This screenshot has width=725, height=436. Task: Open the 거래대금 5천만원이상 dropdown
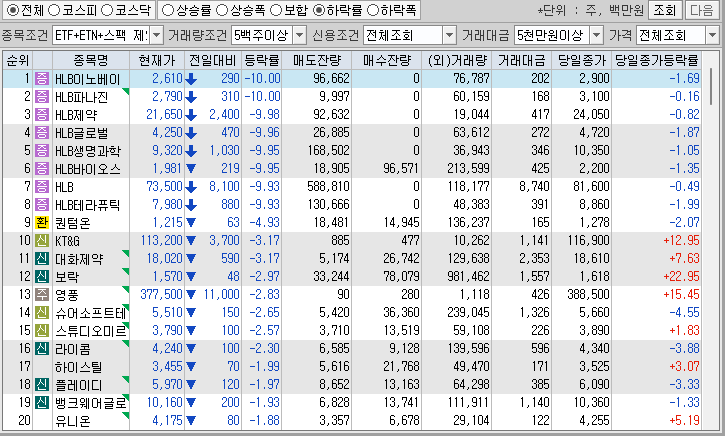pos(597,35)
